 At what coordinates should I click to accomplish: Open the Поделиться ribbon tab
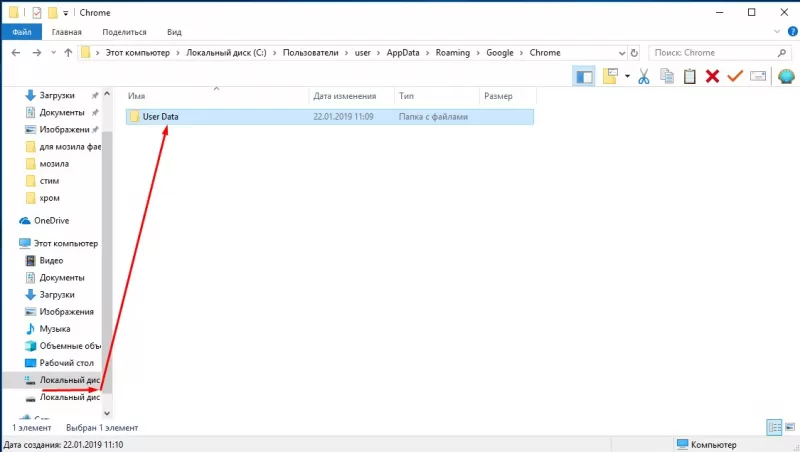(x=124, y=32)
